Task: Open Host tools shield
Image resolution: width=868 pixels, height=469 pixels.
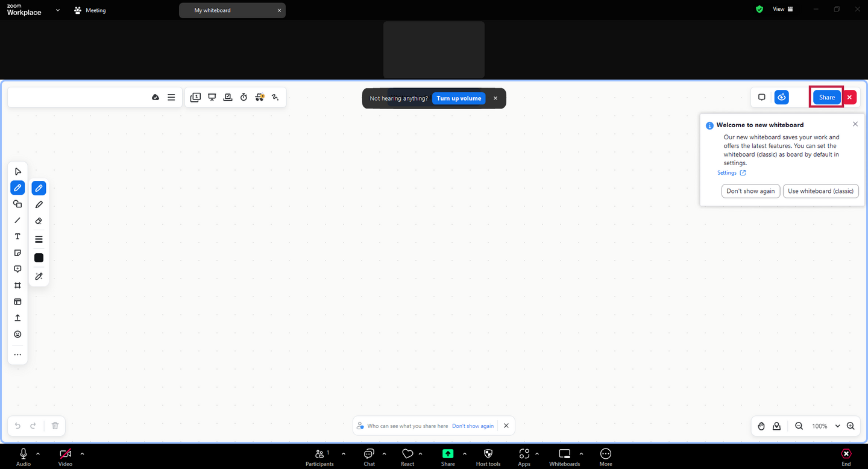Action: (488, 457)
